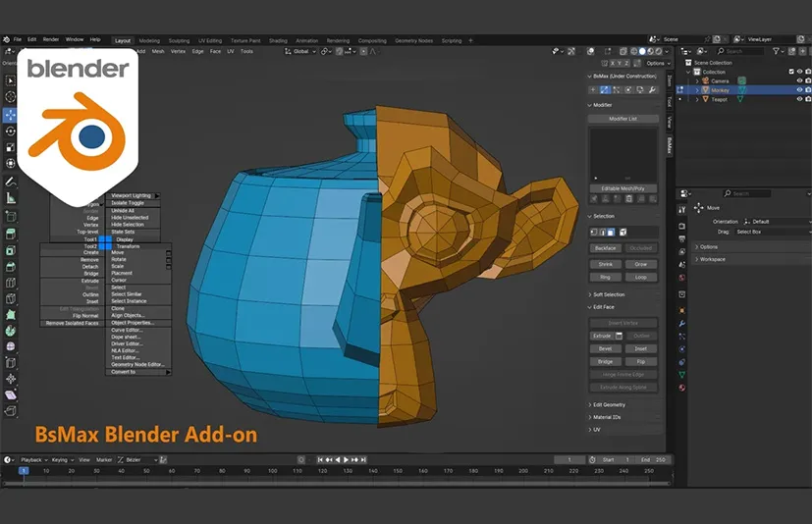The width and height of the screenshot is (812, 524).
Task: Toggle the Backface selection button
Action: coord(605,248)
